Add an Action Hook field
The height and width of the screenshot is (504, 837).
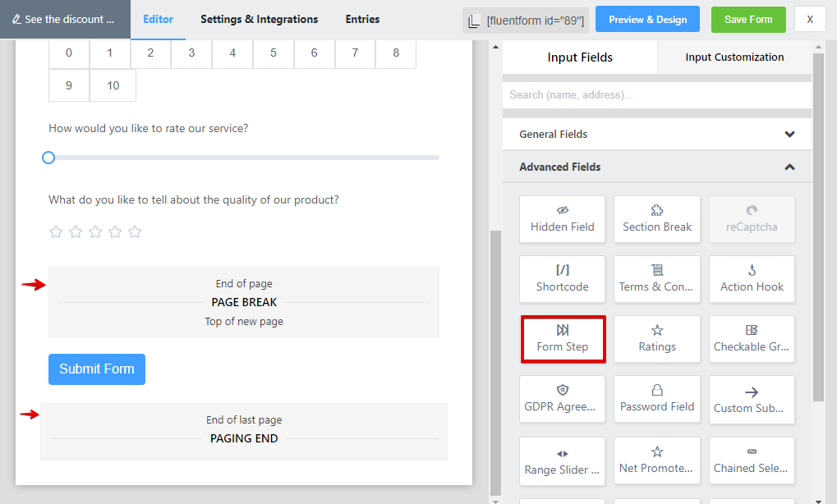(752, 279)
